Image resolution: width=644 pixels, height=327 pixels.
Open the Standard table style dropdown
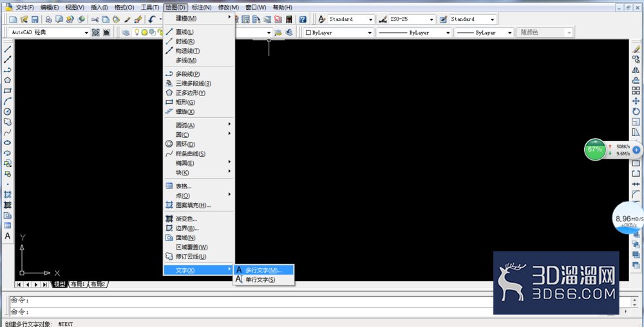pos(492,19)
